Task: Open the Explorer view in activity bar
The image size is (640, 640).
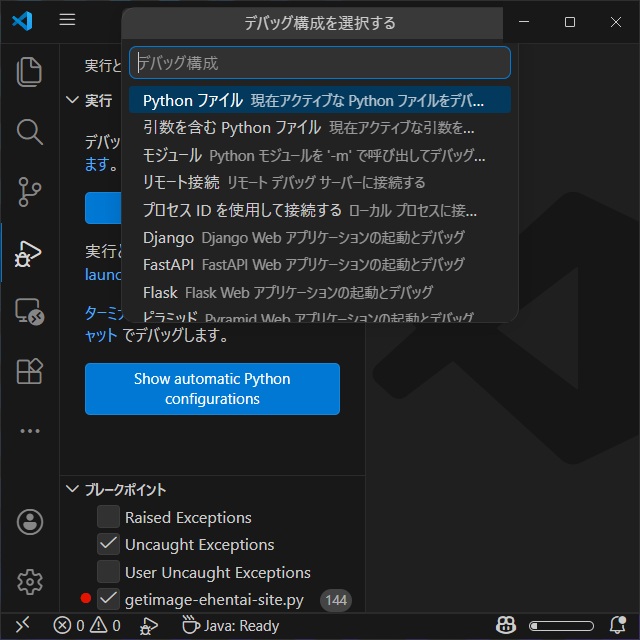Action: tap(30, 72)
